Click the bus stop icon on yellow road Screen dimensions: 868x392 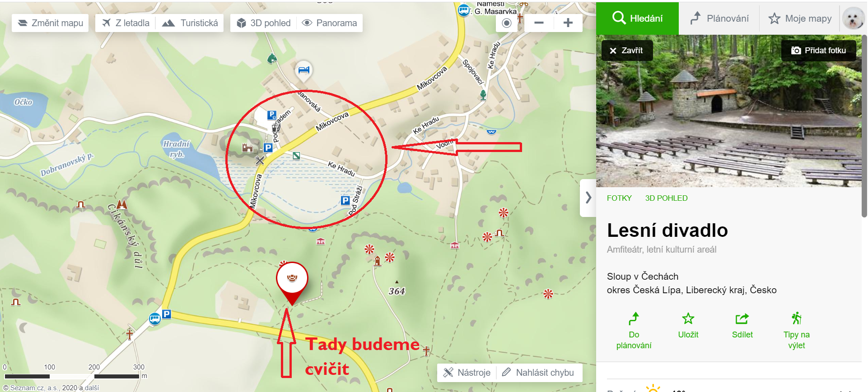pyautogui.click(x=155, y=319)
